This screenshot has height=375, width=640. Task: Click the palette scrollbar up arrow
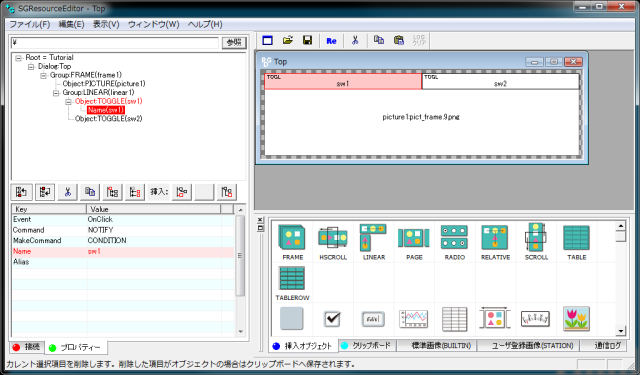pos(621,226)
